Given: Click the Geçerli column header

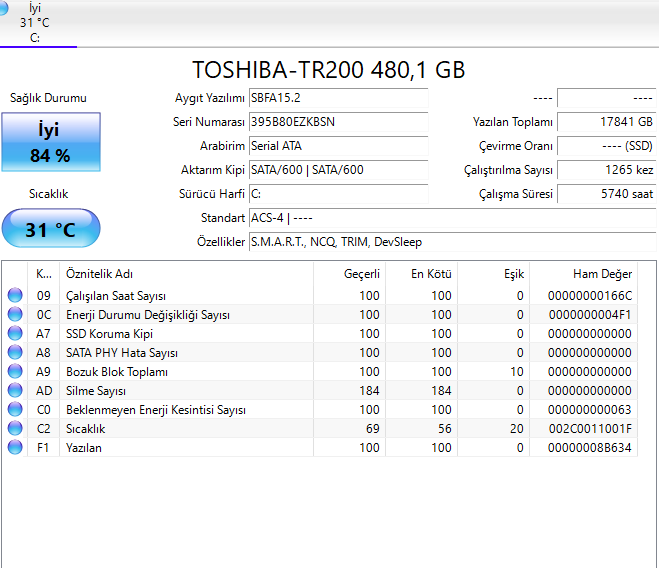Looking at the screenshot, I should click(x=349, y=274).
